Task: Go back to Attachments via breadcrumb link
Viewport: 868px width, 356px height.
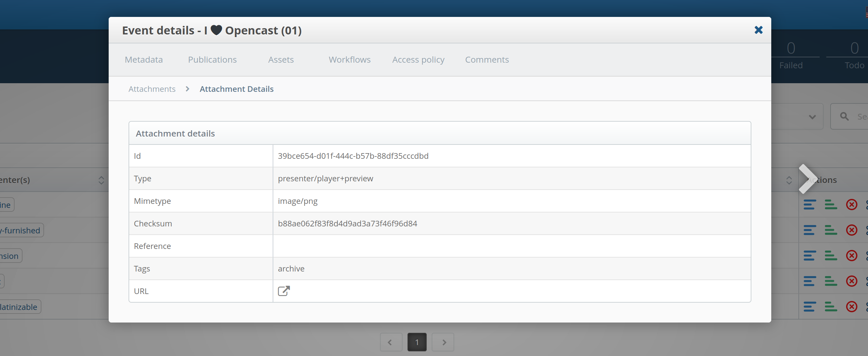Action: (x=152, y=89)
